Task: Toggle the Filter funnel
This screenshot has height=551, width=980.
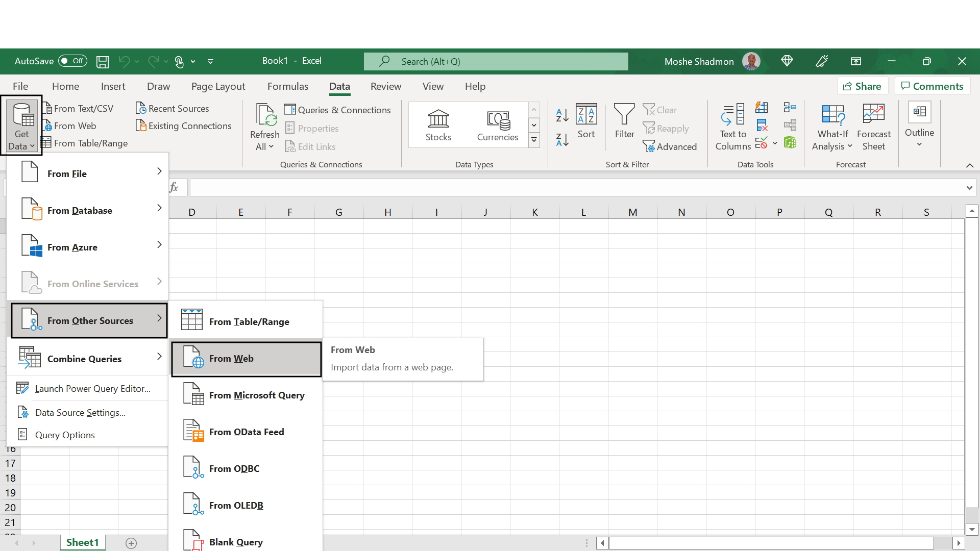Action: click(x=624, y=121)
